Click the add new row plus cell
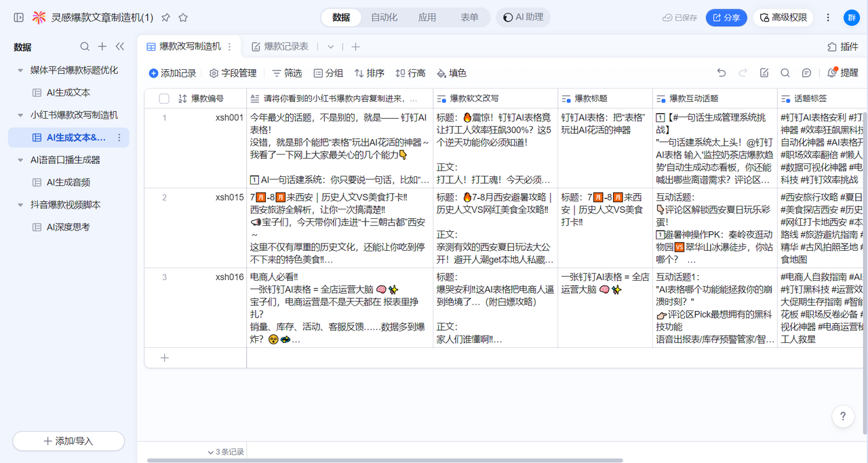 coord(164,358)
